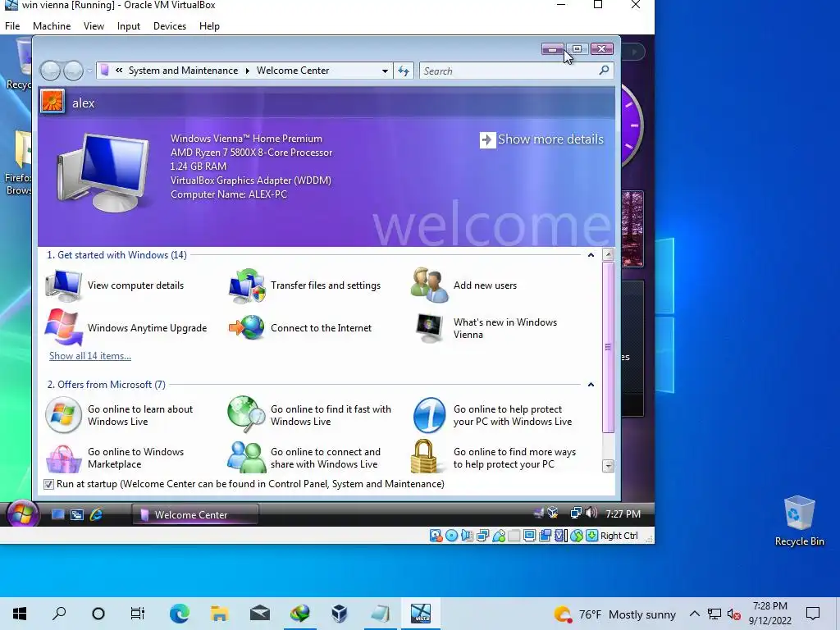This screenshot has width=840, height=630.
Task: Toggle Run at startup checkbox
Action: pyautogui.click(x=48, y=484)
